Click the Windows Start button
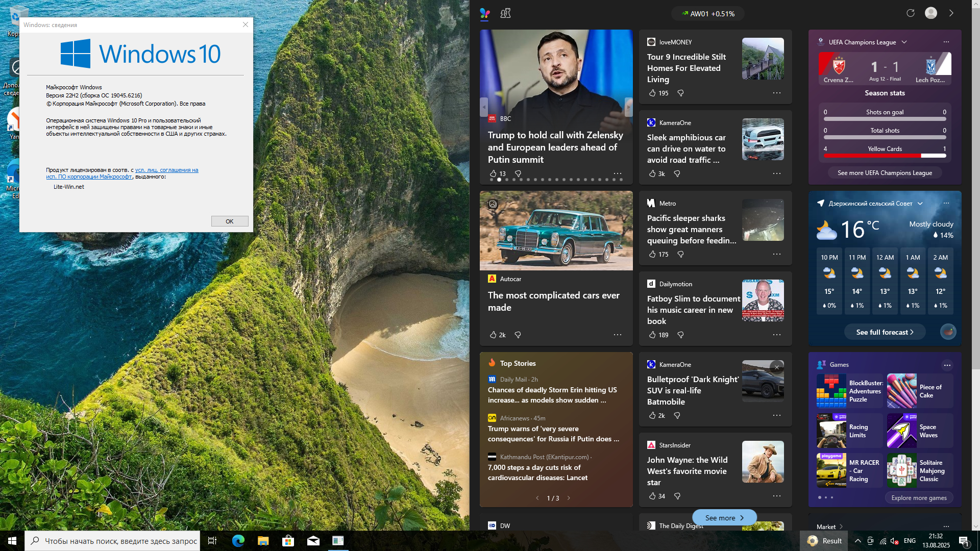The image size is (980, 551). click(12, 541)
